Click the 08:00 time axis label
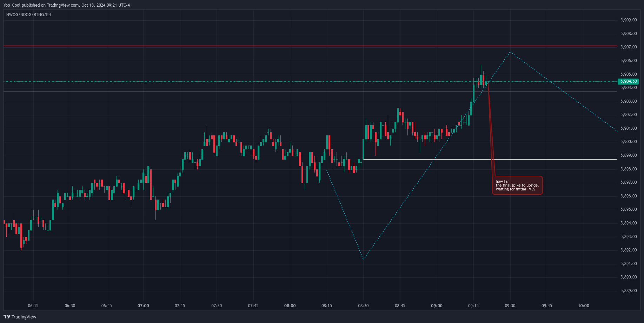The width and height of the screenshot is (644, 323). (290, 306)
